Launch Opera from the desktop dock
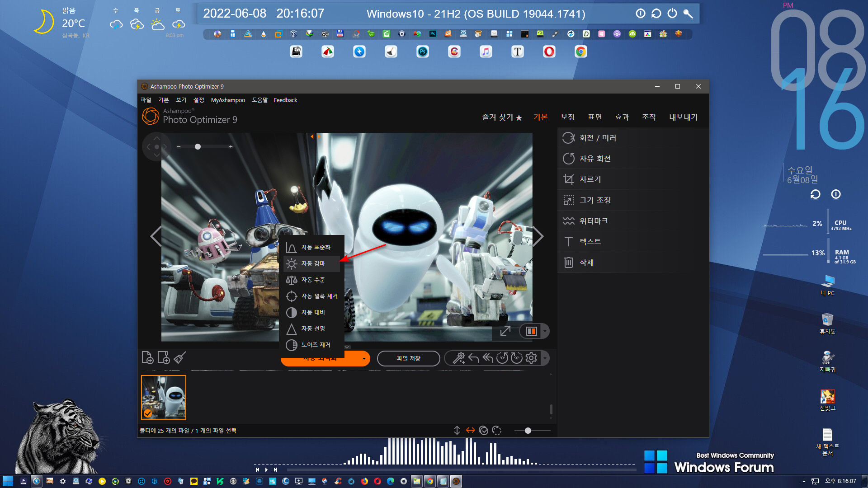This screenshot has height=488, width=868. coord(549,52)
